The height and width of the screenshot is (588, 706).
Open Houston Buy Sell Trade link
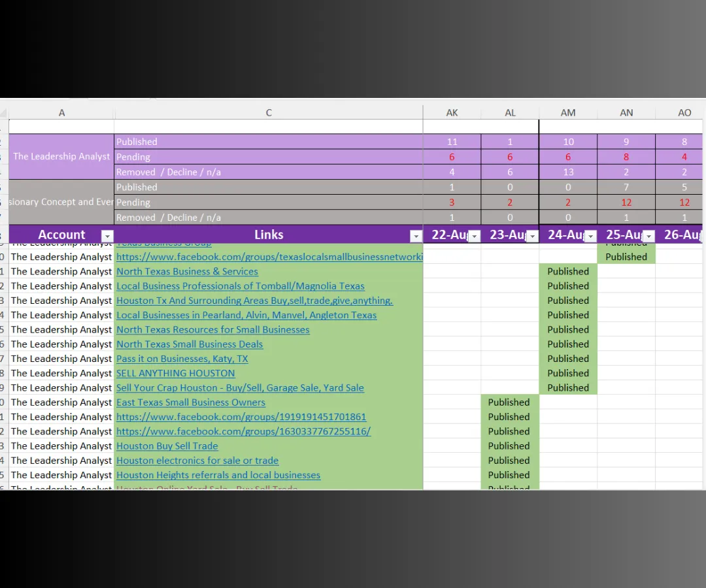point(167,446)
